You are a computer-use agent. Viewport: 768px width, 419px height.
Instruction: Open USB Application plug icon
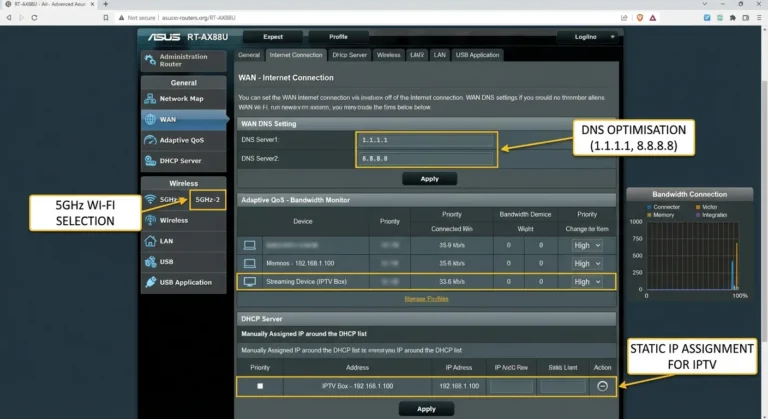[150, 282]
